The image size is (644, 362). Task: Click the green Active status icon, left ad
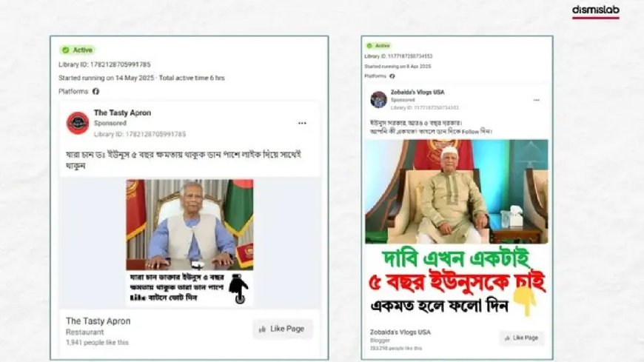(x=66, y=50)
